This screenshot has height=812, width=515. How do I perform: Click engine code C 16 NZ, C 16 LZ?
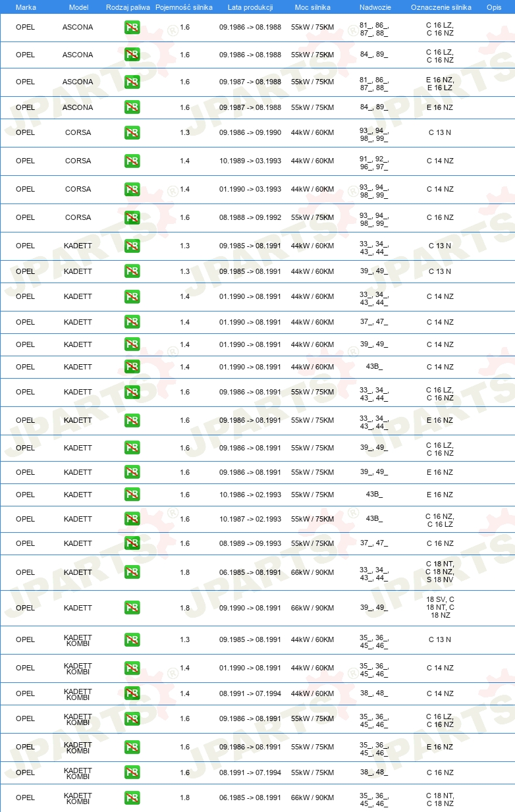(440, 520)
